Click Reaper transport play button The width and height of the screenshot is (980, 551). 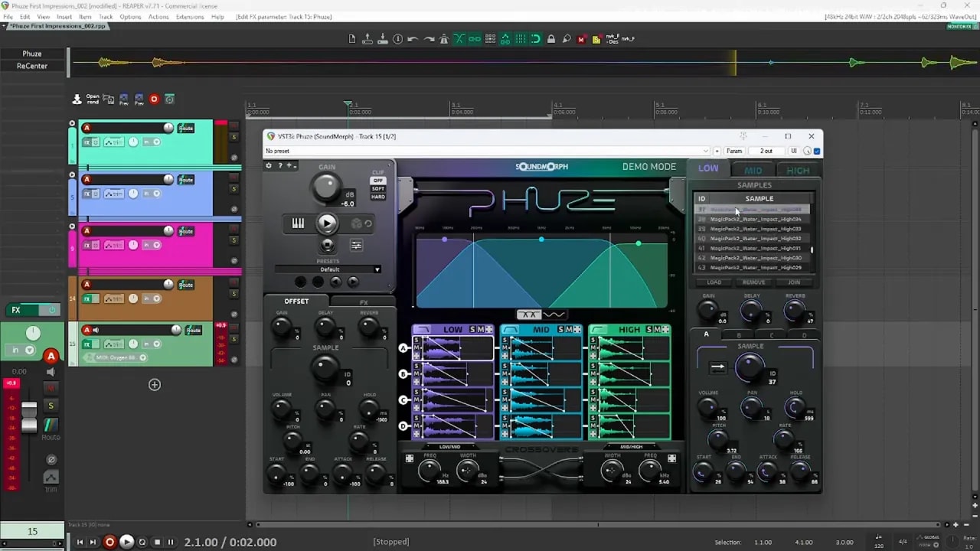pyautogui.click(x=127, y=542)
